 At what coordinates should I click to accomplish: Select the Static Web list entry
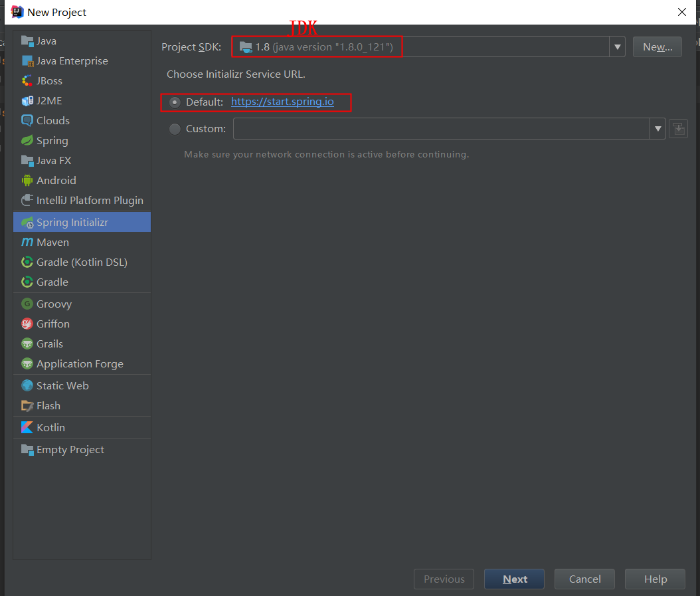tap(82, 385)
